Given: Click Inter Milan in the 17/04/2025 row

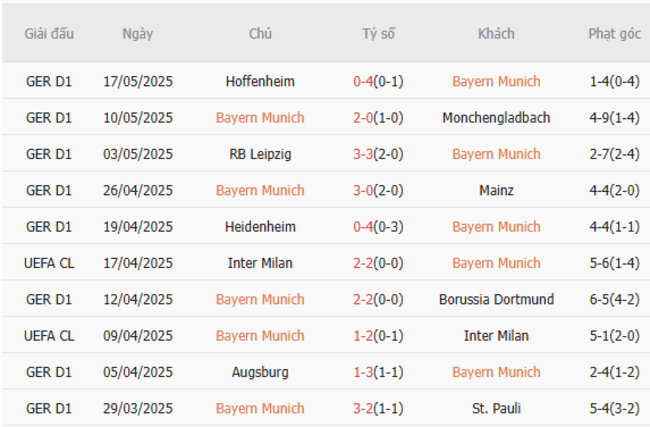Looking at the screenshot, I should click(260, 263).
